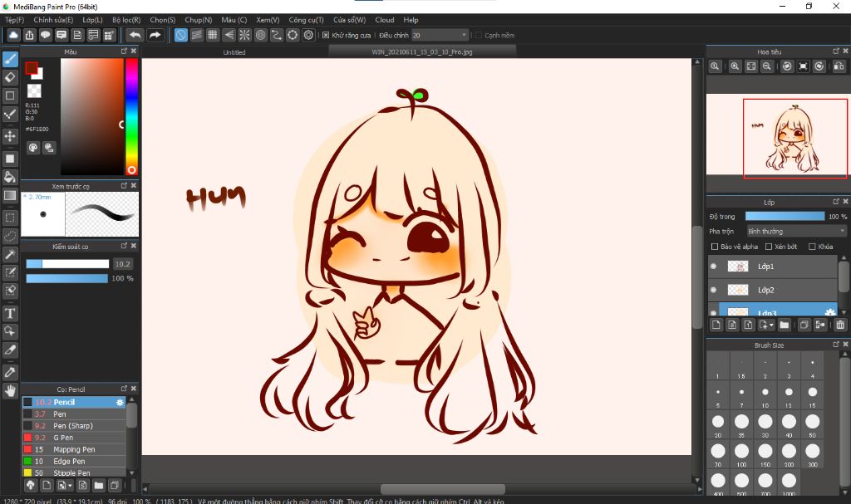Pick brush size 100 preset
The image size is (851, 504).
tap(741, 454)
